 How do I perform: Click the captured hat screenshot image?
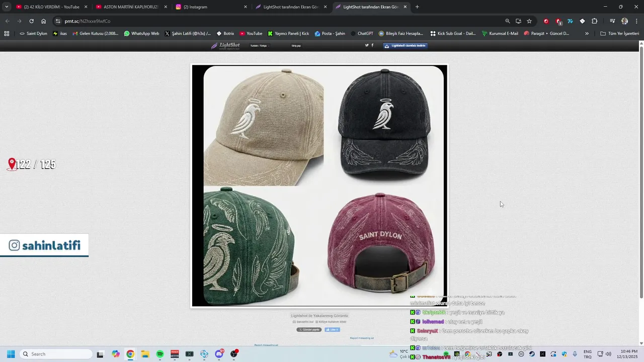pos(319,186)
